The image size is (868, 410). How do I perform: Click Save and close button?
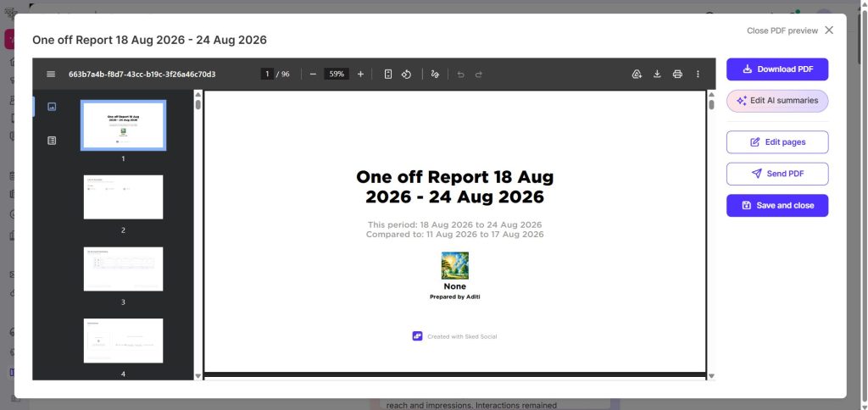click(x=777, y=205)
